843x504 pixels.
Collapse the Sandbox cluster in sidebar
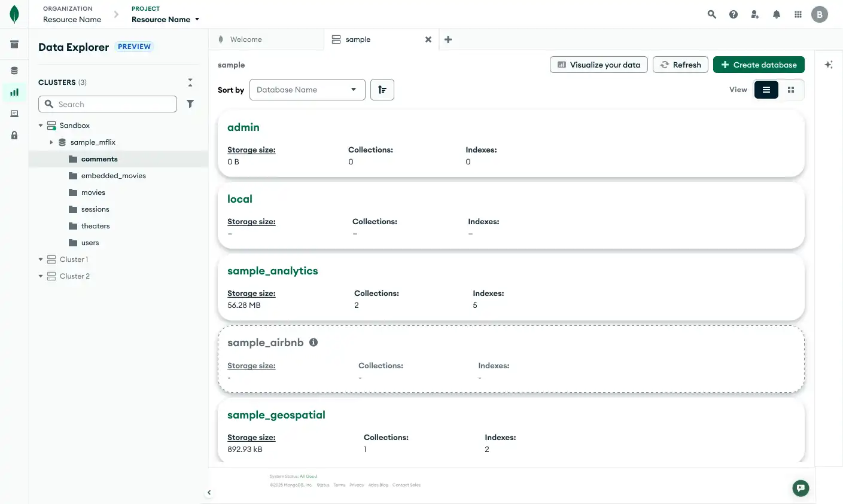(41, 125)
